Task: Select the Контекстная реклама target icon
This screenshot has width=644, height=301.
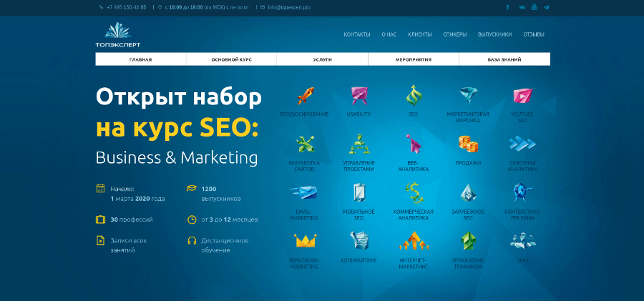Action: point(522,192)
